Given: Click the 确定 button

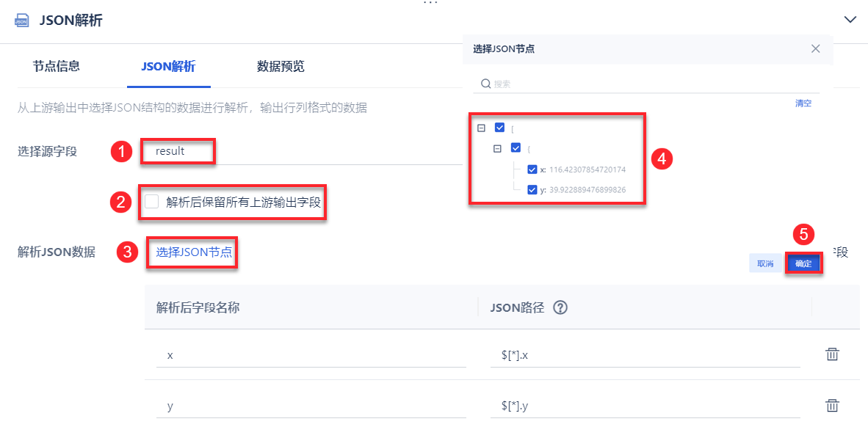Looking at the screenshot, I should (x=803, y=263).
